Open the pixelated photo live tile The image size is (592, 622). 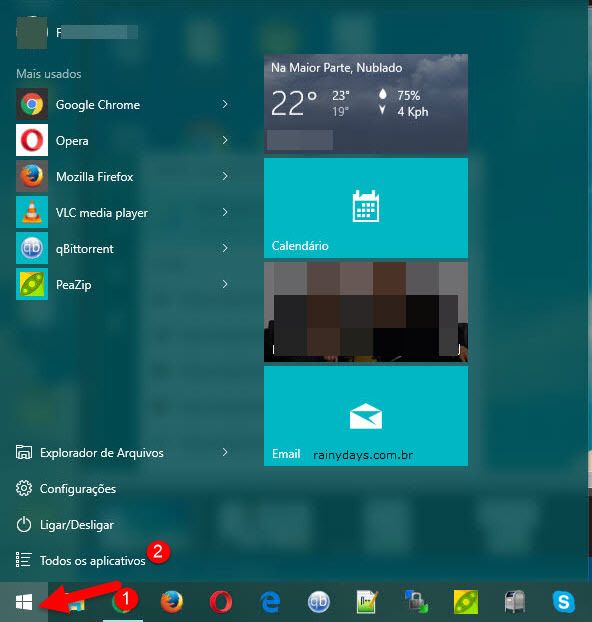(x=366, y=312)
